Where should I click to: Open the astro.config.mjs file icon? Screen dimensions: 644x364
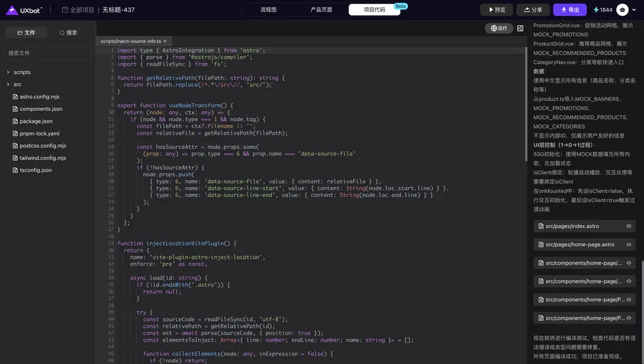pos(15,97)
